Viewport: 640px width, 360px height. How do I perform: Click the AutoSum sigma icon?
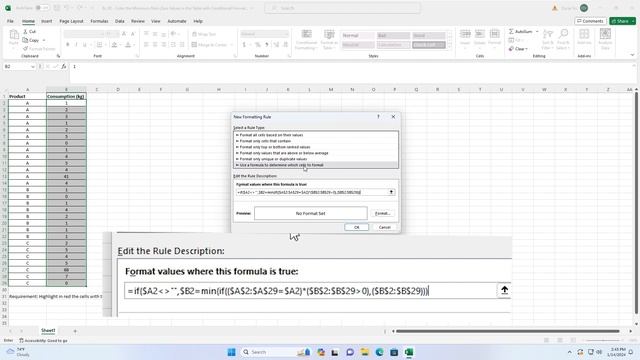point(511,31)
